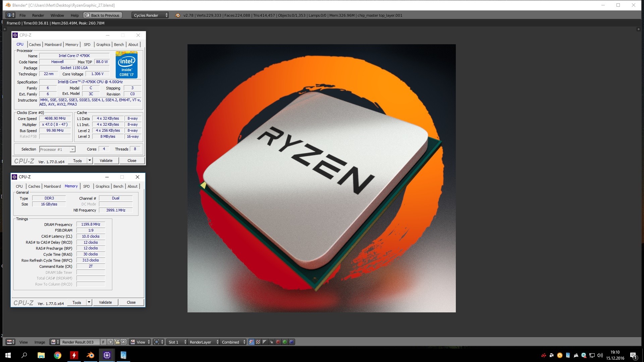
Task: Expand Tools dropdown arrow in top CPU-Z window
Action: pyautogui.click(x=90, y=161)
